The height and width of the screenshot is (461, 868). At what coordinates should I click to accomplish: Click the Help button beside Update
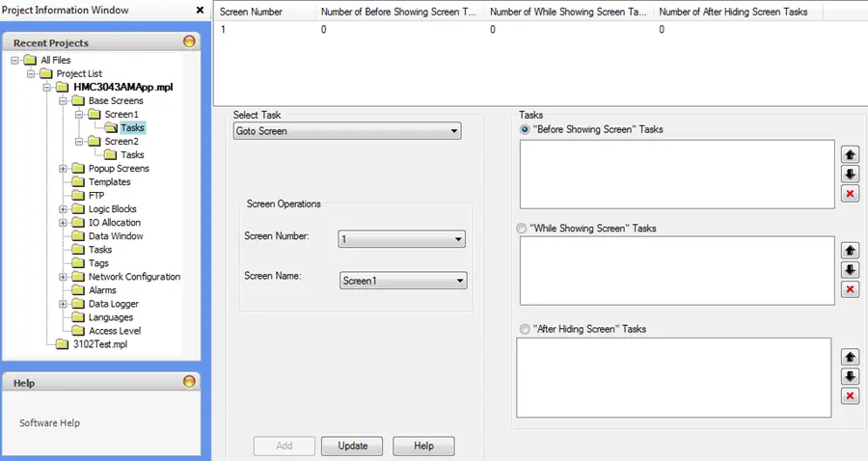pyautogui.click(x=423, y=447)
